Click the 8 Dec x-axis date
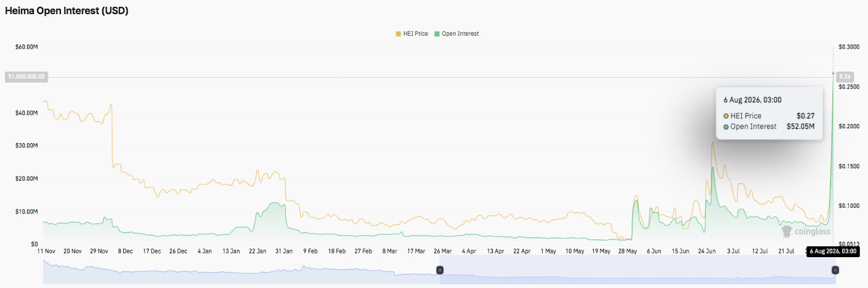This screenshot has height=288, width=868. click(125, 252)
